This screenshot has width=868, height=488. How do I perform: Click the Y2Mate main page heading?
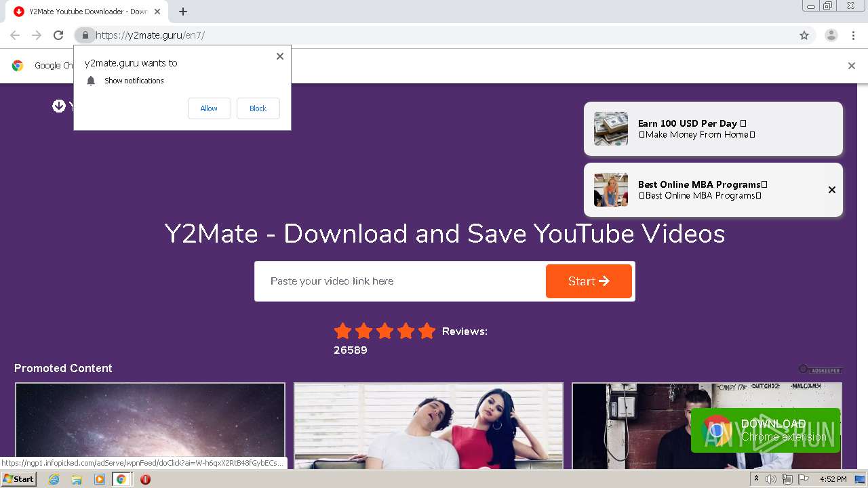tap(445, 234)
